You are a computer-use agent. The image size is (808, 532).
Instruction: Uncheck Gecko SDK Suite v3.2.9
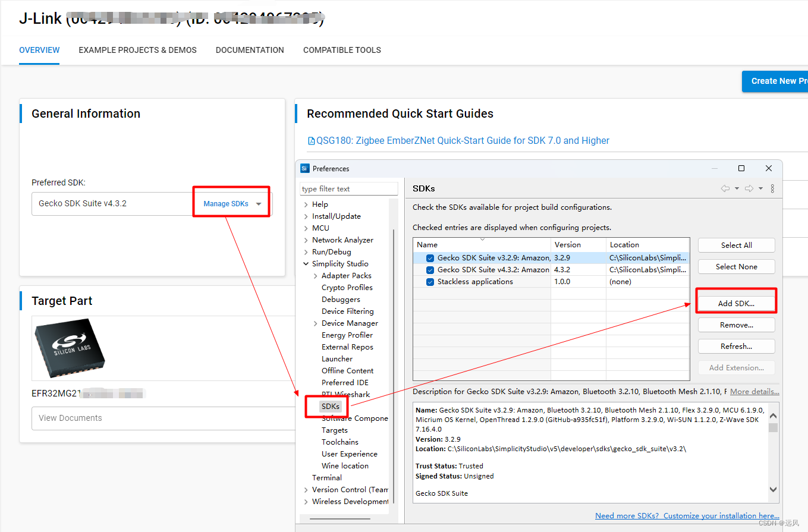[430, 257]
